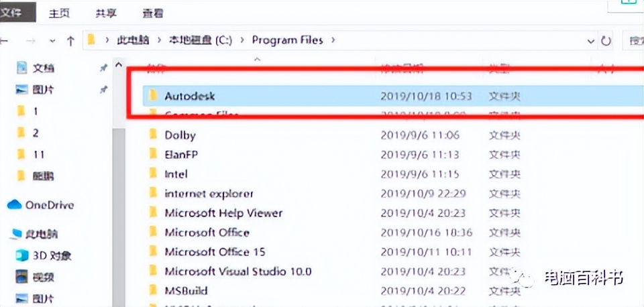Select the 3D 对象 icon in sidebar
This screenshot has width=644, height=307.
pos(21,255)
